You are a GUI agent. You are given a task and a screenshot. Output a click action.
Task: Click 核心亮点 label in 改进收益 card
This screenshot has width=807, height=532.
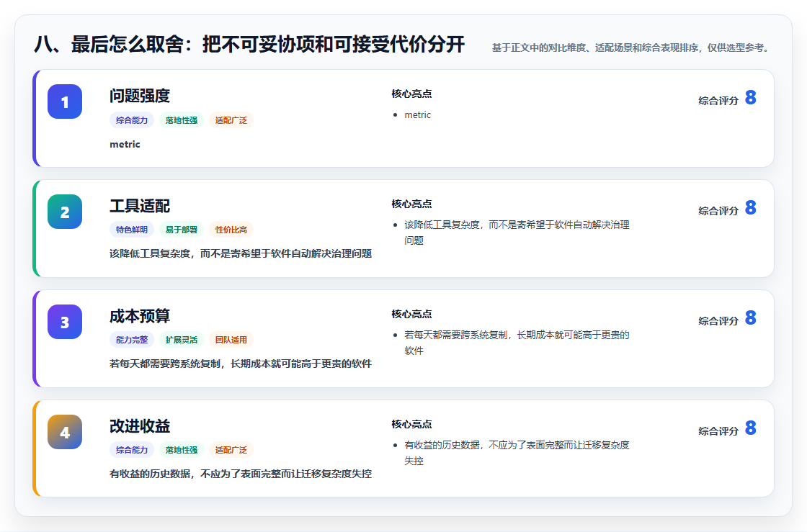pos(411,423)
